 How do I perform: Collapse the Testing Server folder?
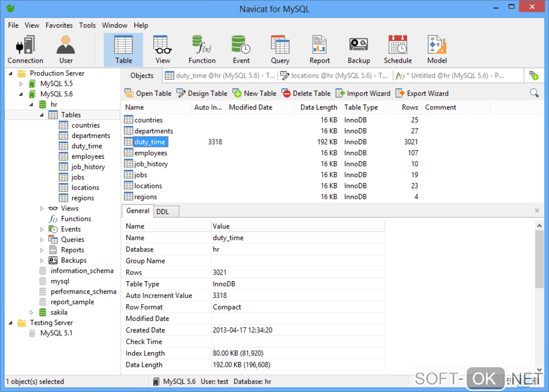click(x=11, y=323)
